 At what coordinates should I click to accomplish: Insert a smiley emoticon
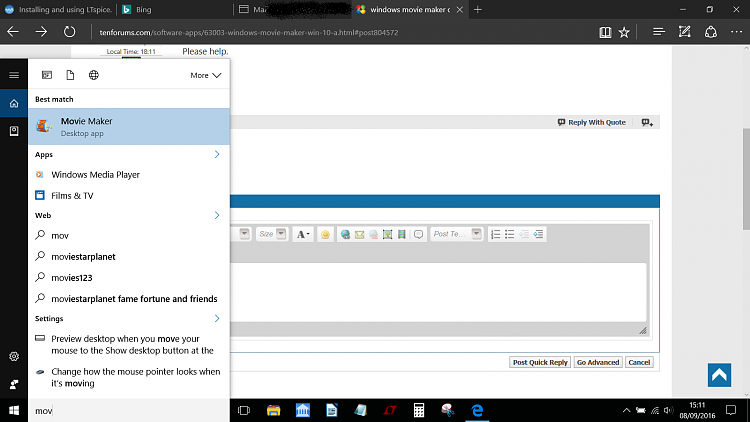[x=325, y=234]
